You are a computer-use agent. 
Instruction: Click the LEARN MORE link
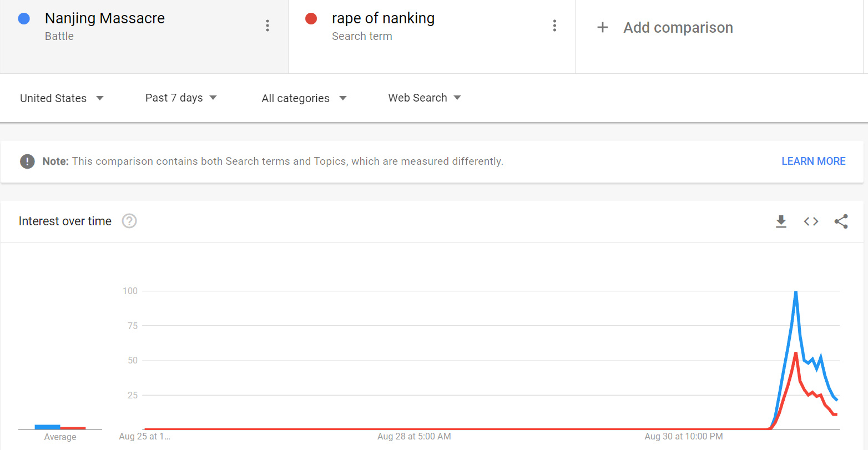pos(813,161)
